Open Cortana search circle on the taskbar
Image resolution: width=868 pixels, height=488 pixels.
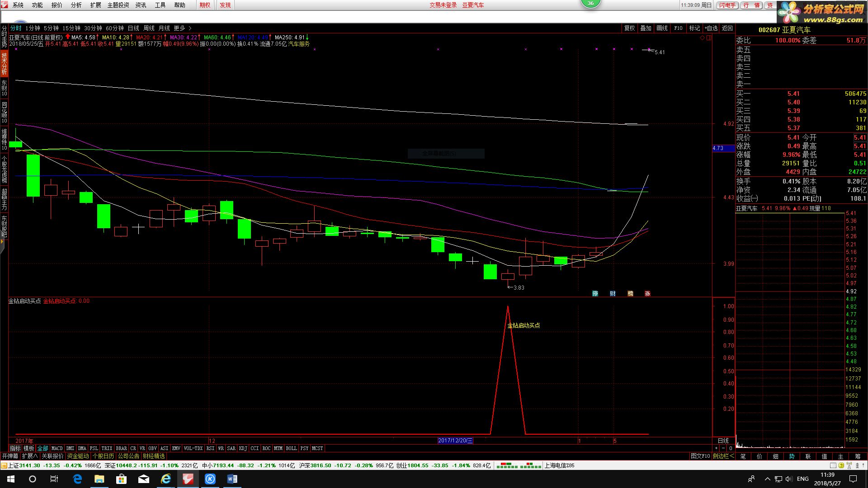(33, 479)
